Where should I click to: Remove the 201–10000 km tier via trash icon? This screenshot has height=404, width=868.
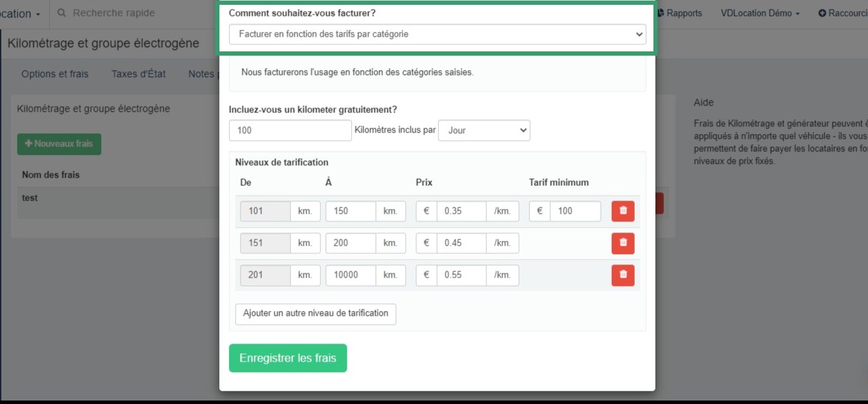point(623,275)
